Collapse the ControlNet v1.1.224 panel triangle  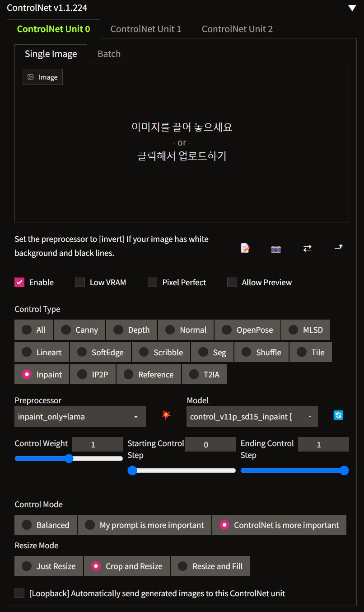[352, 8]
